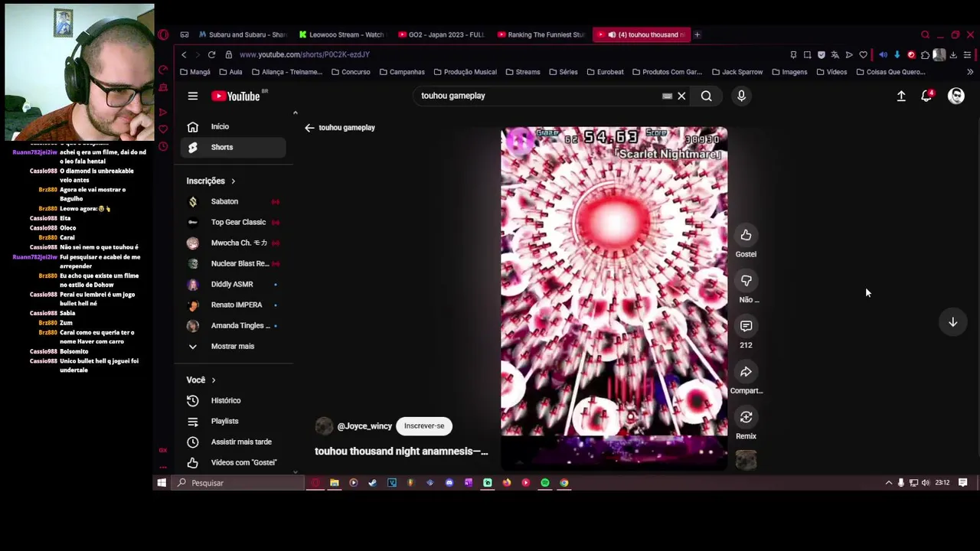The height and width of the screenshot is (551, 980).
Task: Open Top Gear Classic subscription
Action: pyautogui.click(x=233, y=222)
